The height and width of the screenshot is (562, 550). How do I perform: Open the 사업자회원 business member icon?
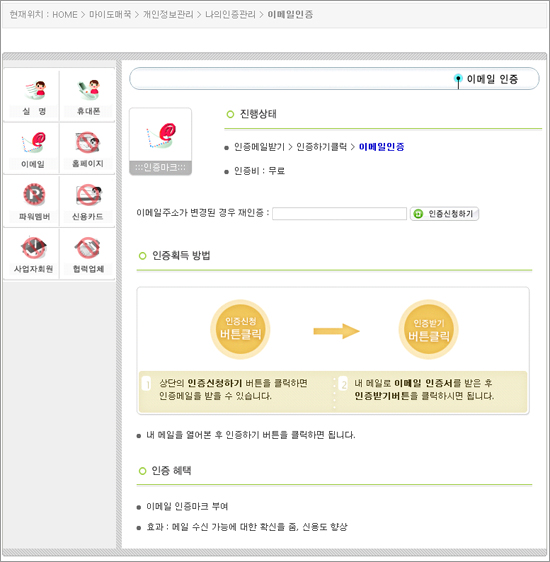[34, 254]
